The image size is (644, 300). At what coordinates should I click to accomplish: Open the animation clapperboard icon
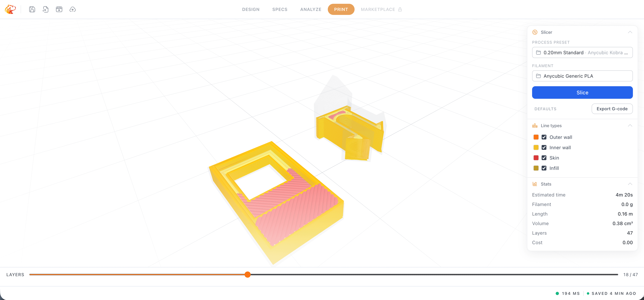[59, 9]
